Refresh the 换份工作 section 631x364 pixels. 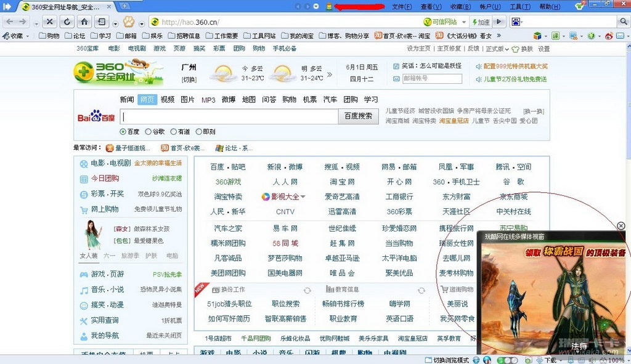coord(307,290)
